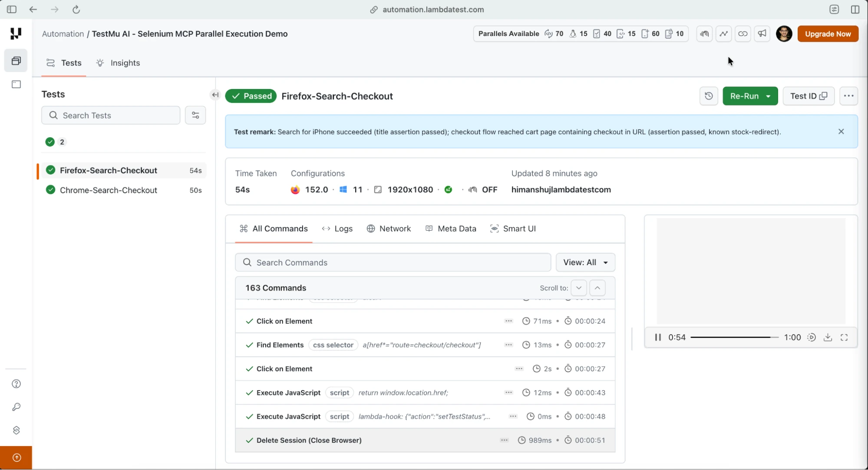Dismiss the Test remark banner
This screenshot has height=470, width=868.
[x=841, y=131]
